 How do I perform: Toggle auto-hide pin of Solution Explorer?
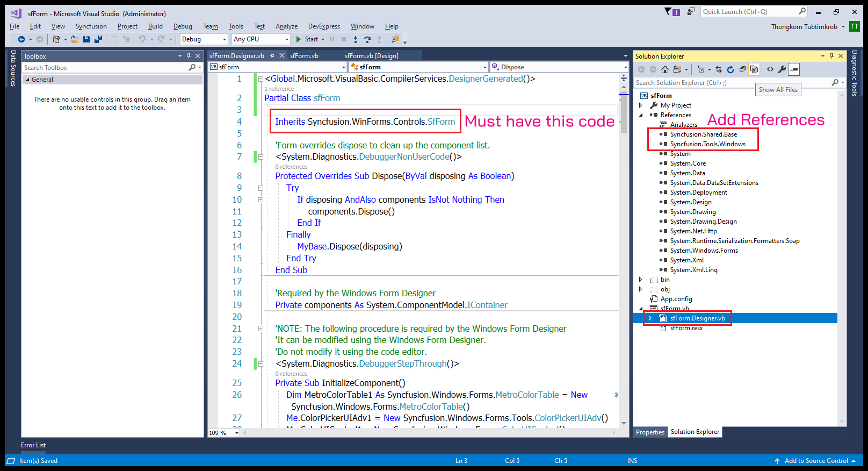(x=831, y=56)
